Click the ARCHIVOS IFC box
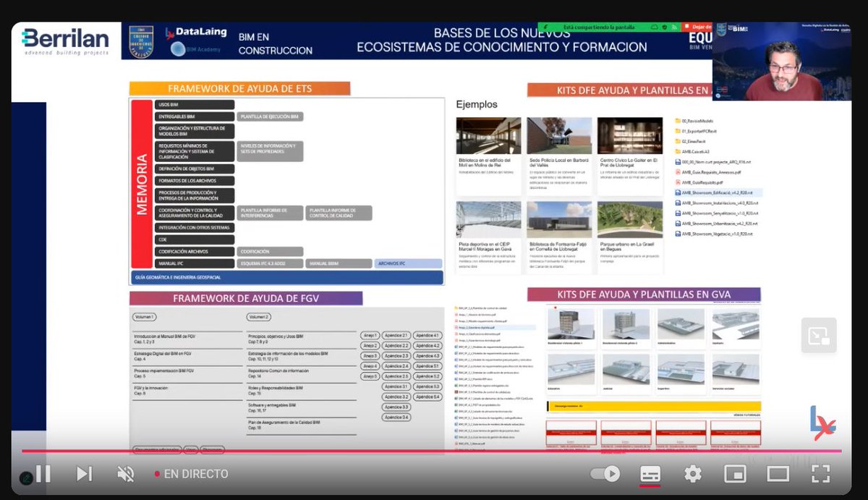This screenshot has height=500, width=868. [x=408, y=264]
